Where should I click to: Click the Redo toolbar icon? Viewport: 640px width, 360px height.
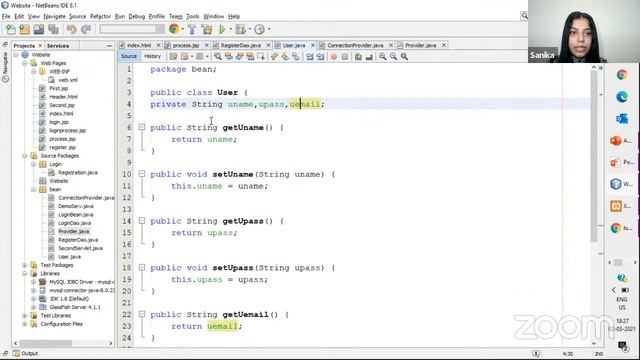pyautogui.click(x=86, y=29)
